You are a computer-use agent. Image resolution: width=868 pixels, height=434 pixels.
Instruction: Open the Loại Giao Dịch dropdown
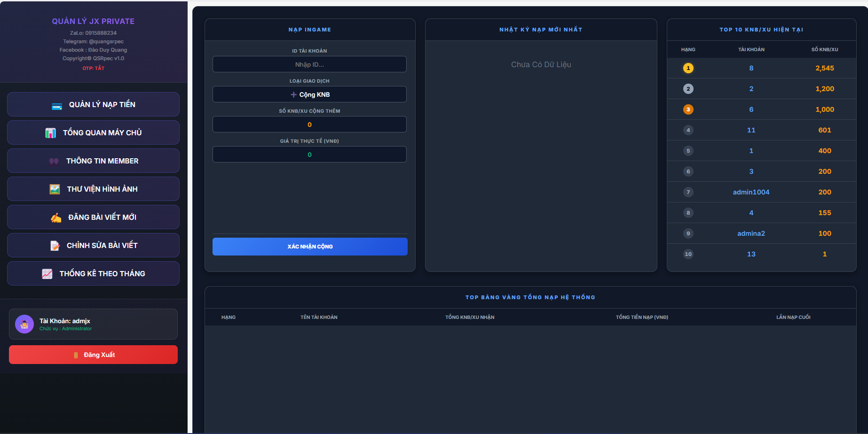point(309,94)
